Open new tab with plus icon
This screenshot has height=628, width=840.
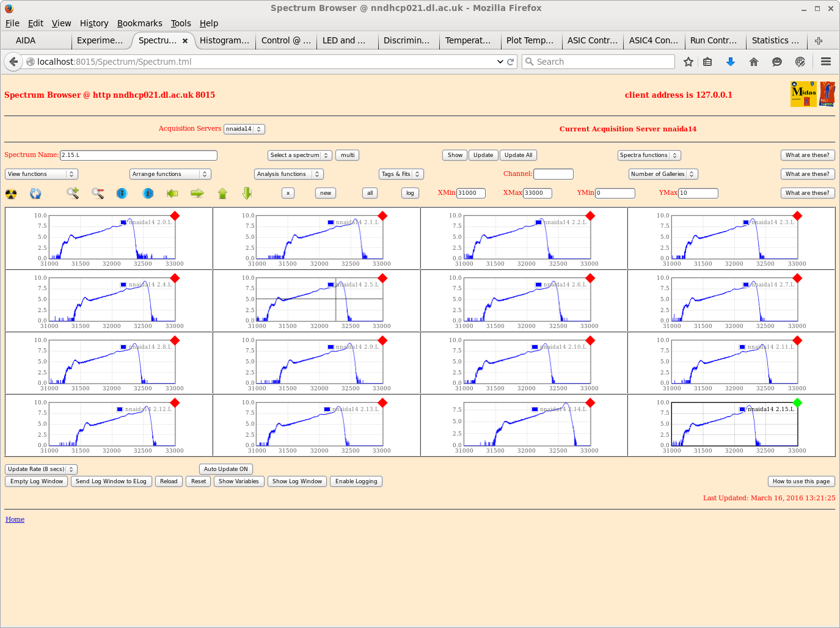(x=819, y=41)
